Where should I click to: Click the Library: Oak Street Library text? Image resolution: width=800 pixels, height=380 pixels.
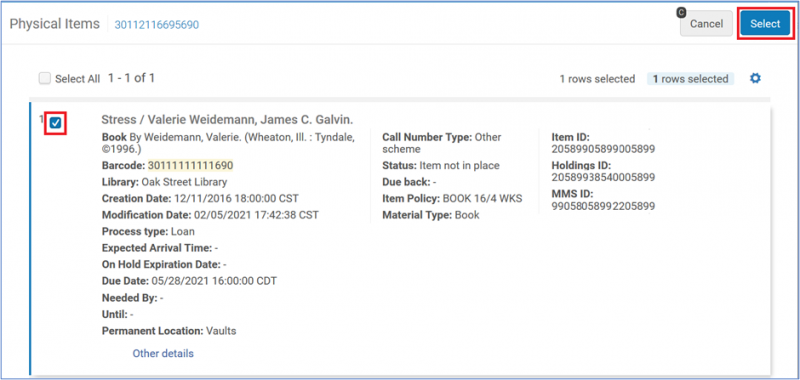tap(164, 182)
